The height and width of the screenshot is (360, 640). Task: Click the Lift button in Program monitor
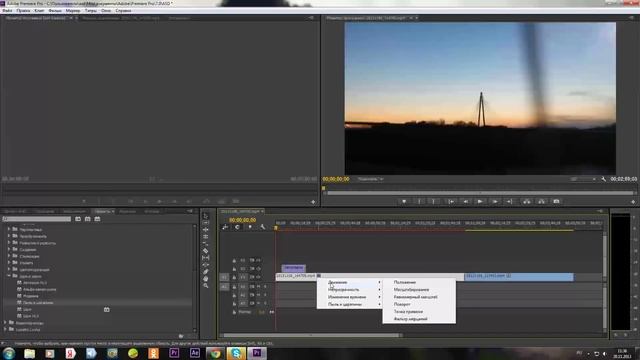[527, 201]
